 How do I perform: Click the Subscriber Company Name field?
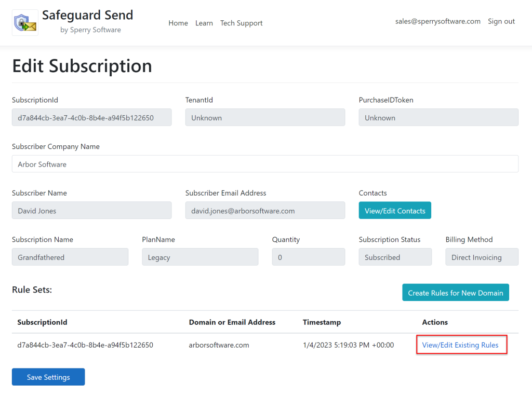[266, 164]
